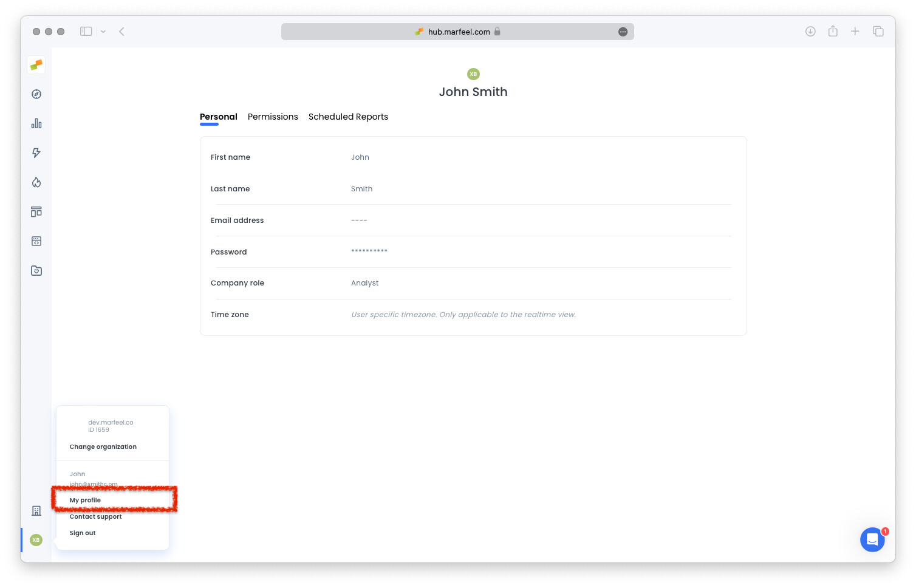
Task: Select the bar chart analytics icon
Action: 36,123
